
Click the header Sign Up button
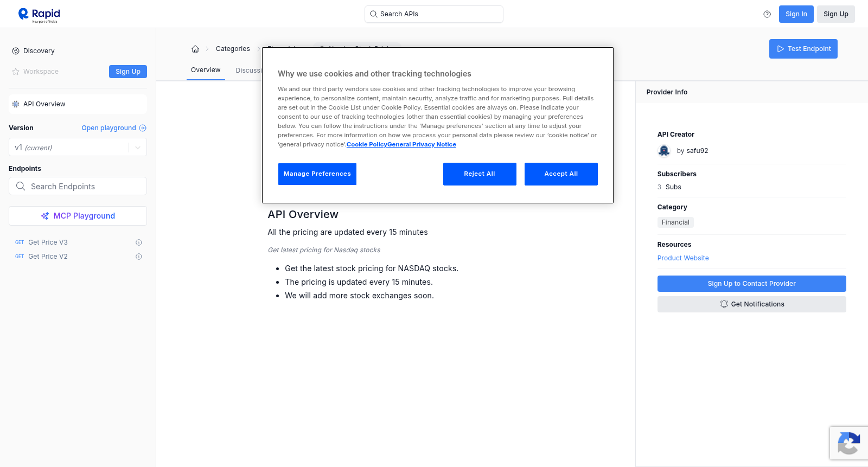coord(835,14)
